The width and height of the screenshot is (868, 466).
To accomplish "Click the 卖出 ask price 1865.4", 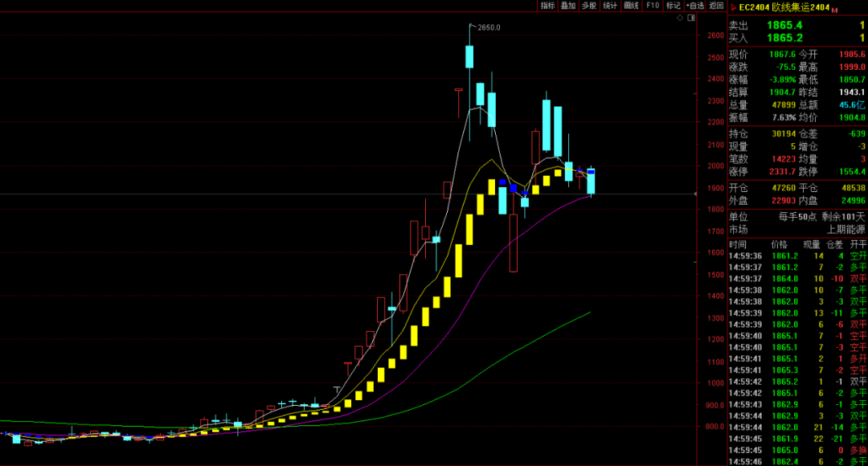I will click(784, 26).
